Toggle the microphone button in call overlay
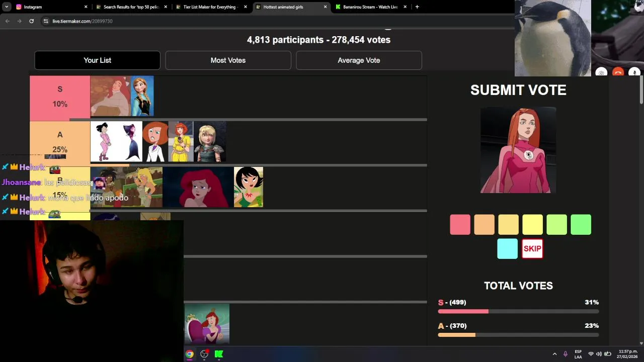This screenshot has width=644, height=362. pos(634,73)
